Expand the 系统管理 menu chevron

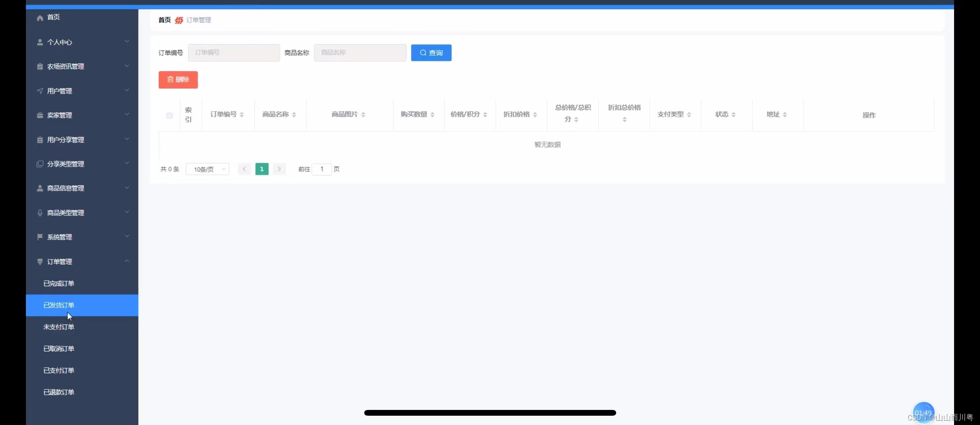point(127,237)
